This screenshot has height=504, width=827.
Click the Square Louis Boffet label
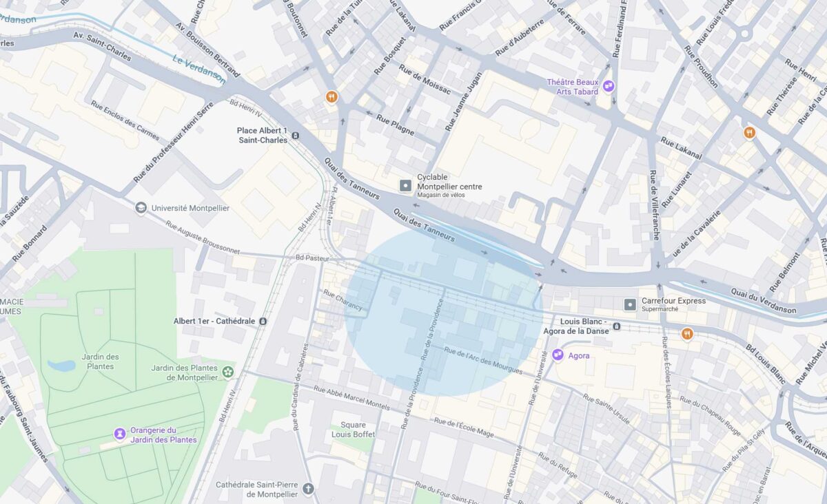click(353, 430)
